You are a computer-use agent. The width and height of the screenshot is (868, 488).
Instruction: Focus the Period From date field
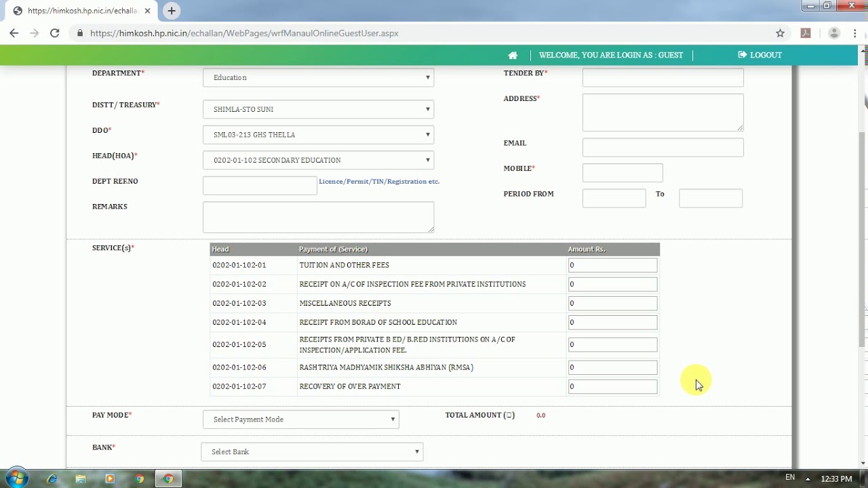(614, 198)
